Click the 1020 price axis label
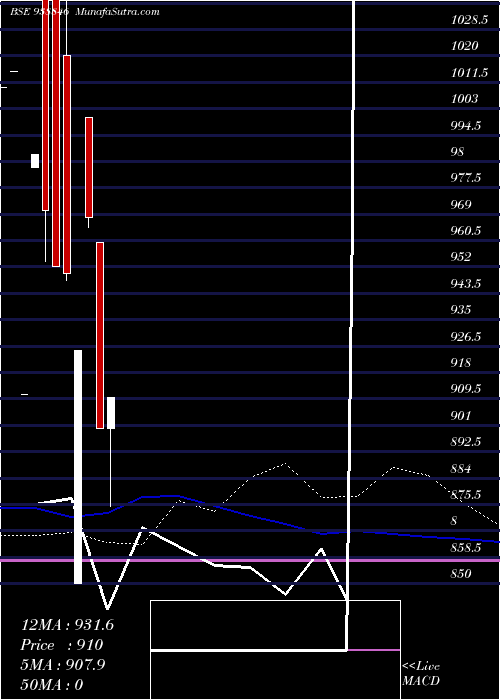Screen dimensions: 500x700 pyautogui.click(x=464, y=46)
